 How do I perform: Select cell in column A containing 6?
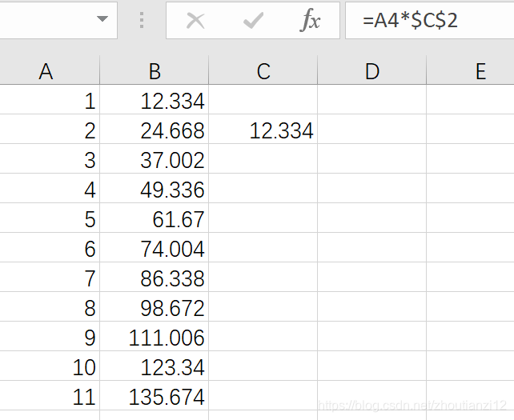pos(50,247)
